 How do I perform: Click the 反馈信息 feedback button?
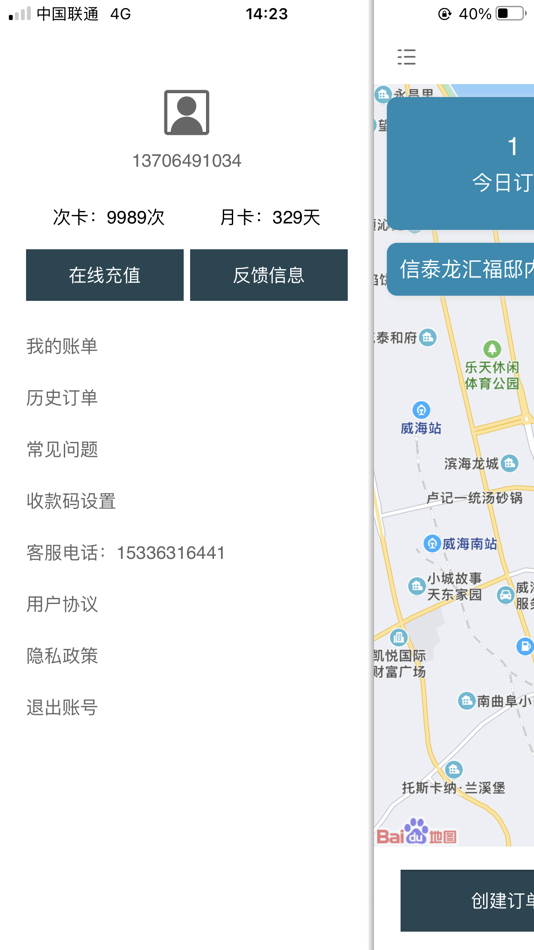click(269, 275)
